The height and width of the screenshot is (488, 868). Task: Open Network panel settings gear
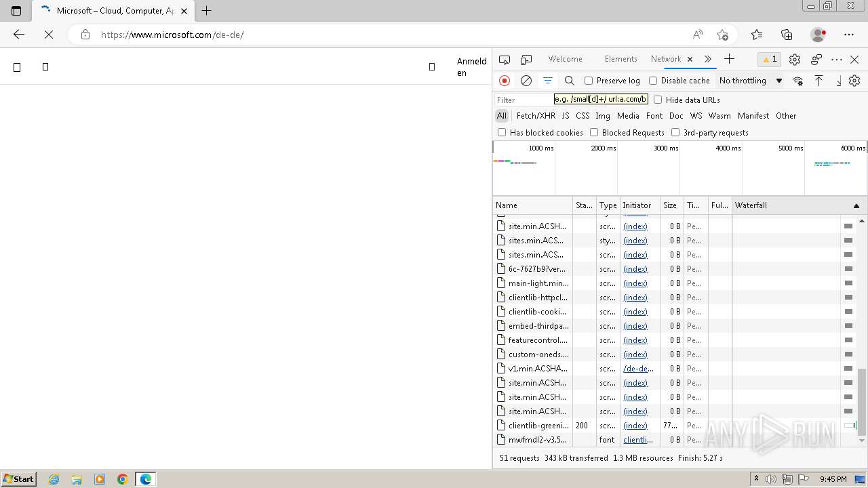[x=854, y=81]
